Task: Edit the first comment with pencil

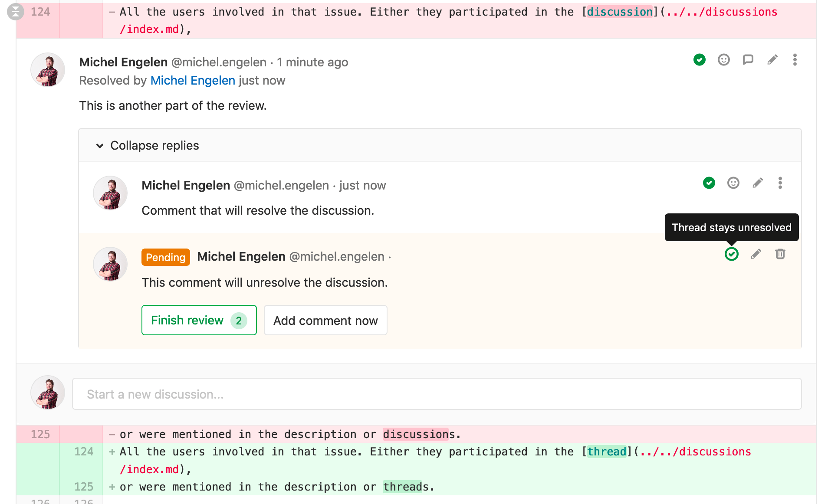Action: pyautogui.click(x=772, y=60)
